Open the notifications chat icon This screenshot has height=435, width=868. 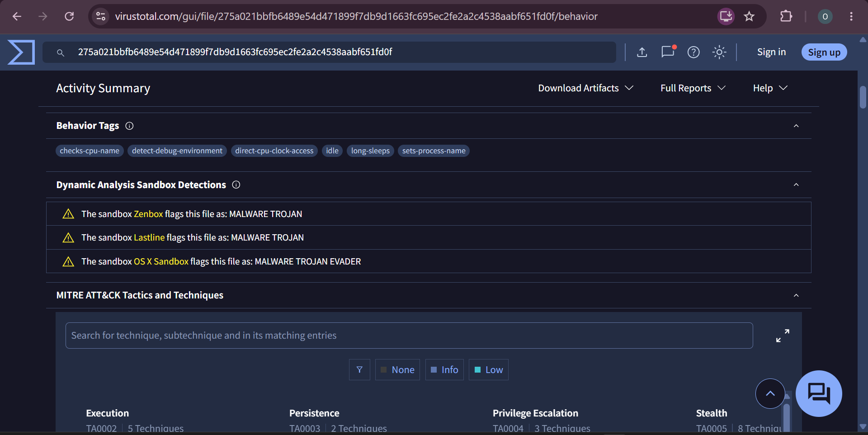point(668,52)
